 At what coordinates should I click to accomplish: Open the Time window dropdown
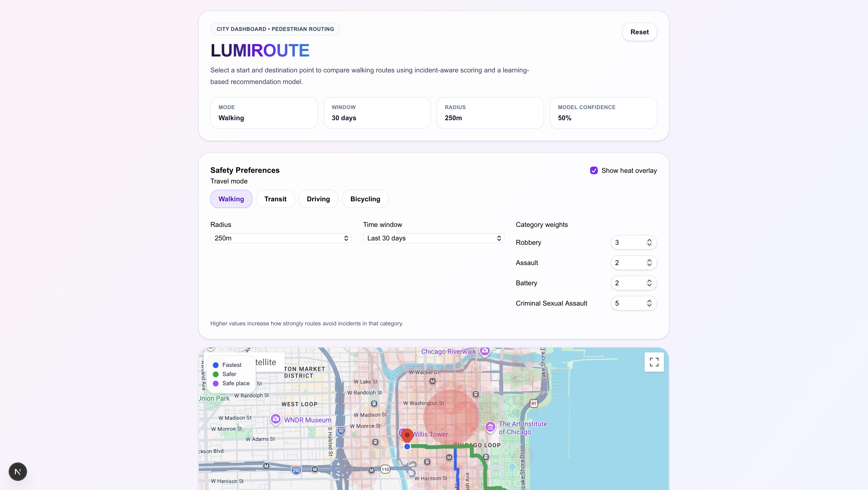pyautogui.click(x=433, y=238)
